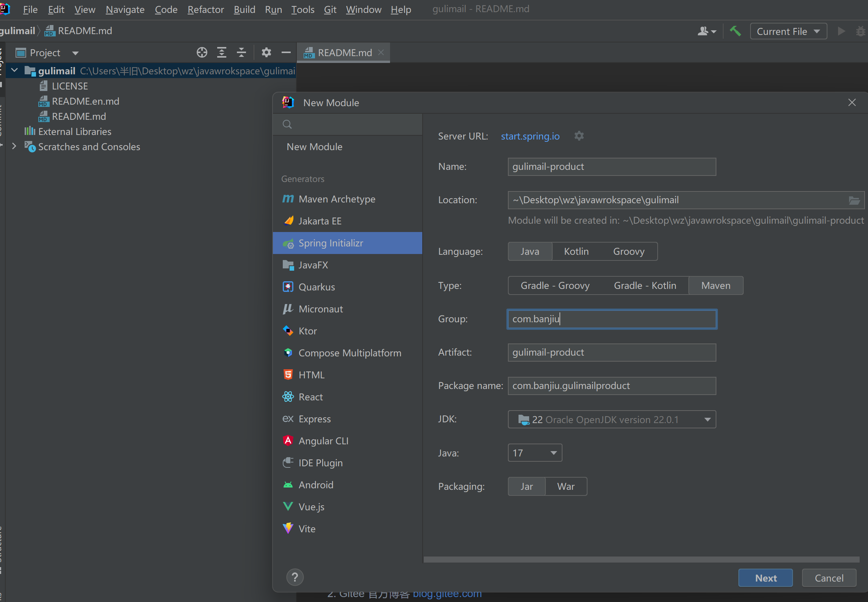Open the Java version 17 dropdown

(534, 453)
